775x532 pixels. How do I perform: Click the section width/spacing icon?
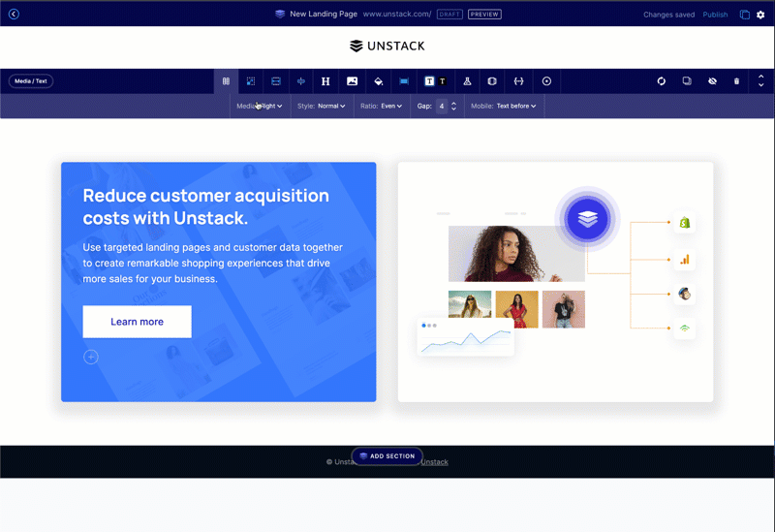pos(276,81)
